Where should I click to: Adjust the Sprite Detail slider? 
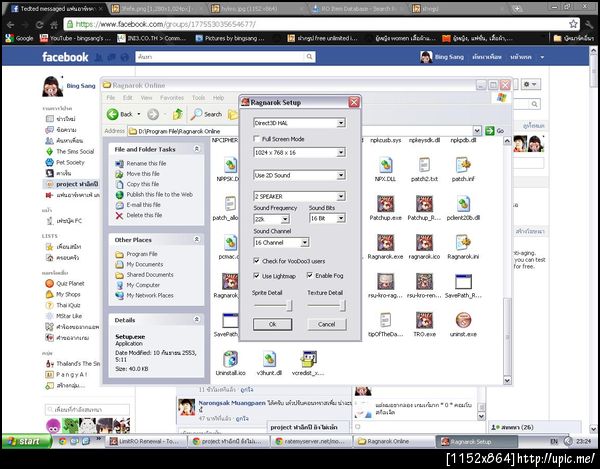[x=289, y=305]
